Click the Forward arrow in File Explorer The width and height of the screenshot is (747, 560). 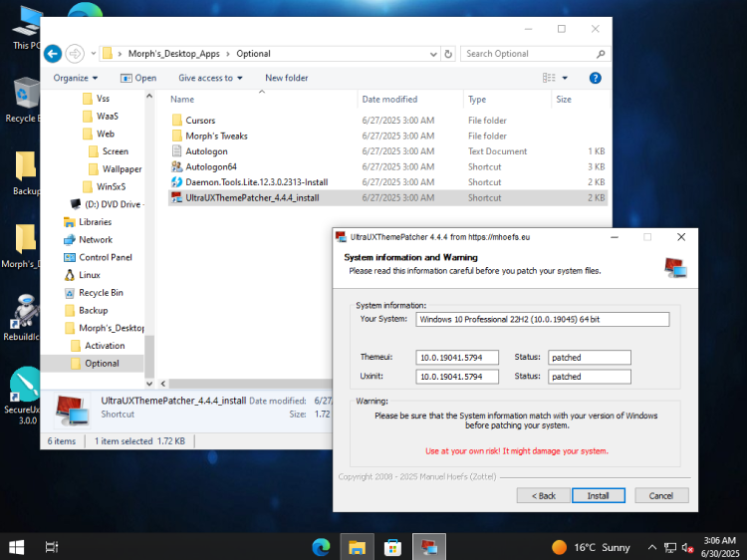(x=75, y=54)
